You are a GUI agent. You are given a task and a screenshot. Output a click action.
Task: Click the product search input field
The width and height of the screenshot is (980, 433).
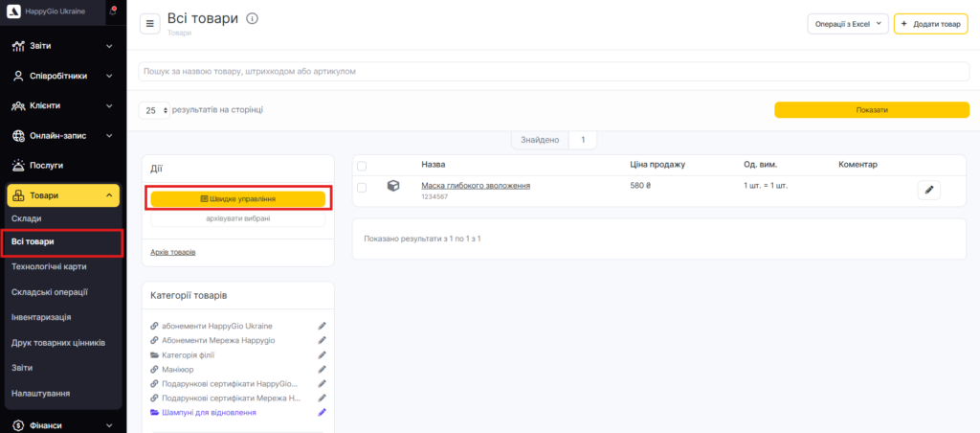[x=553, y=72]
